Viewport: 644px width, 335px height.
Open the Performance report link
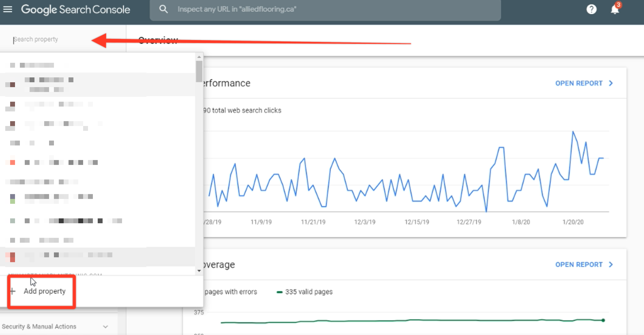(x=579, y=83)
